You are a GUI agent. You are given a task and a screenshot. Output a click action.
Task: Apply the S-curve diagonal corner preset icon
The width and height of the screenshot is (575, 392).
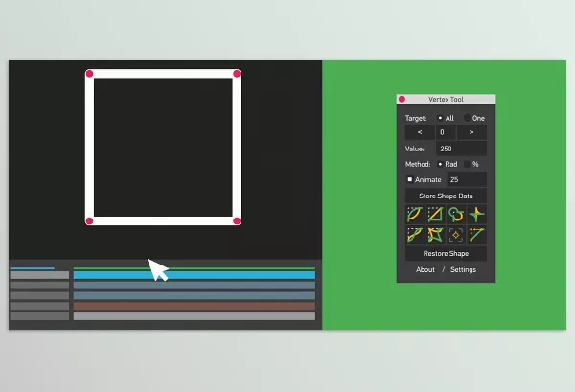(x=415, y=235)
